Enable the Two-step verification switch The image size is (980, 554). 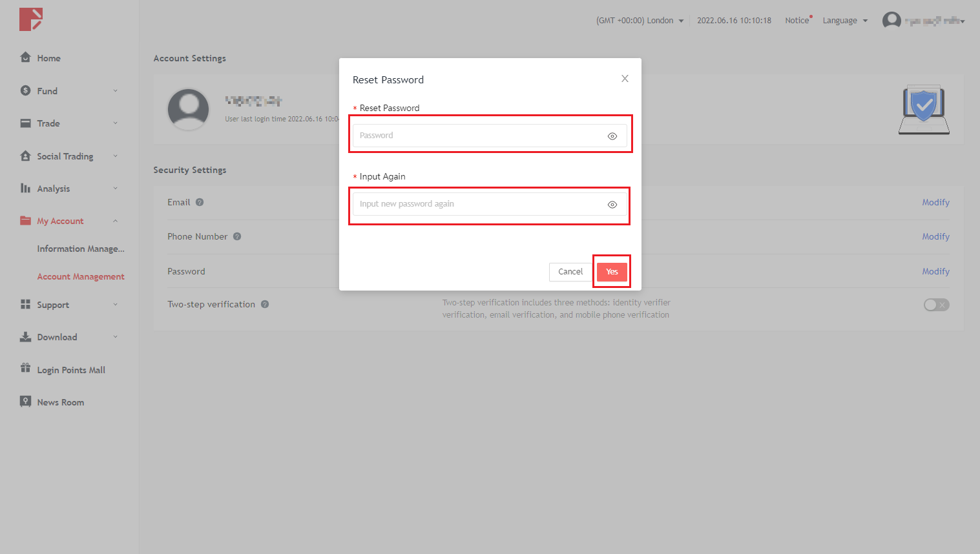936,305
